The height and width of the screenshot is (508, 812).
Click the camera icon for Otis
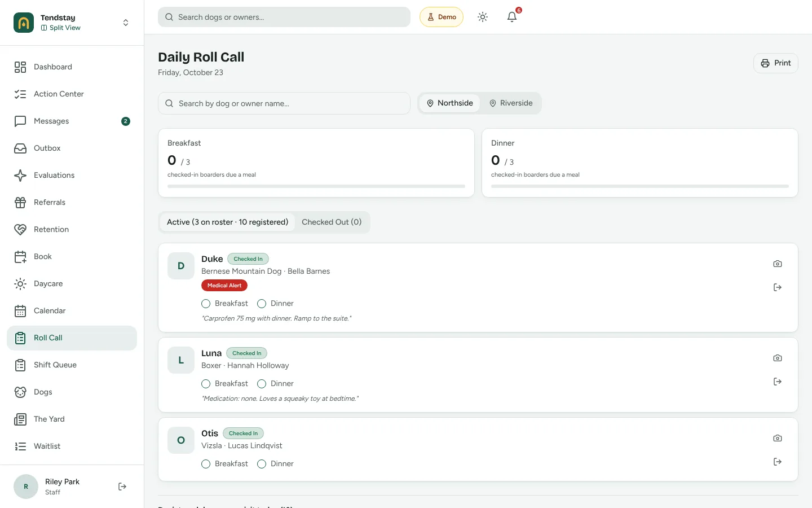point(778,438)
